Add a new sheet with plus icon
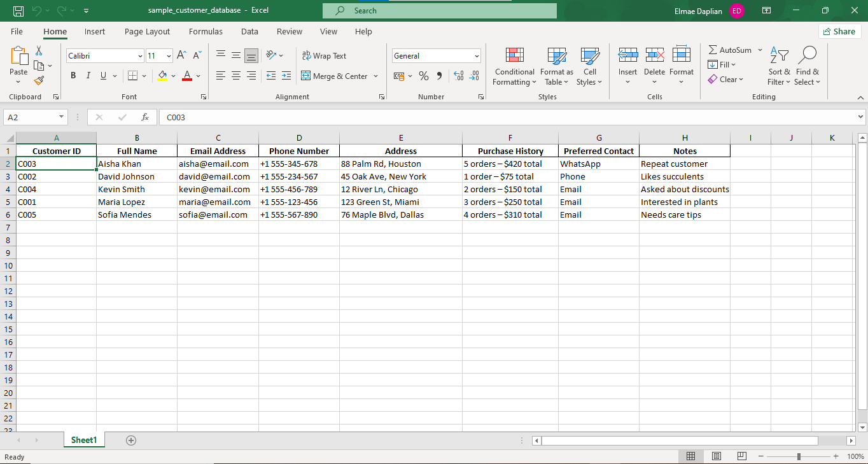 pos(131,440)
